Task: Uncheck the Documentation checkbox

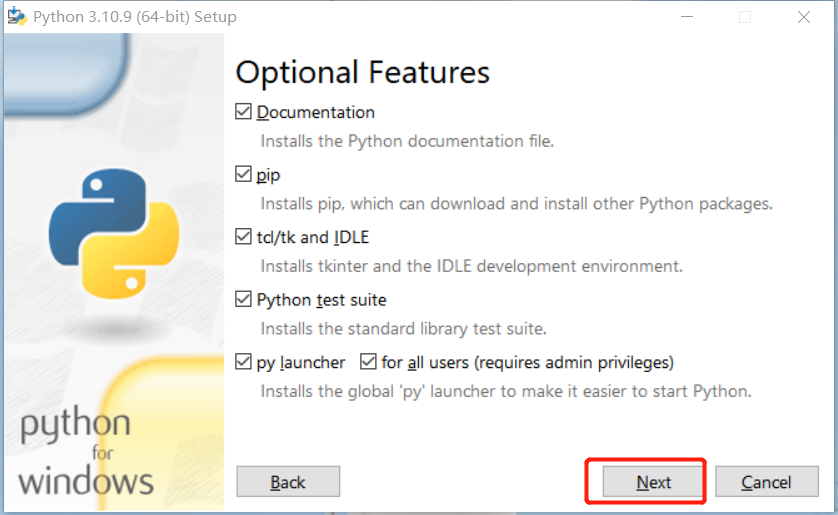Action: coord(243,112)
